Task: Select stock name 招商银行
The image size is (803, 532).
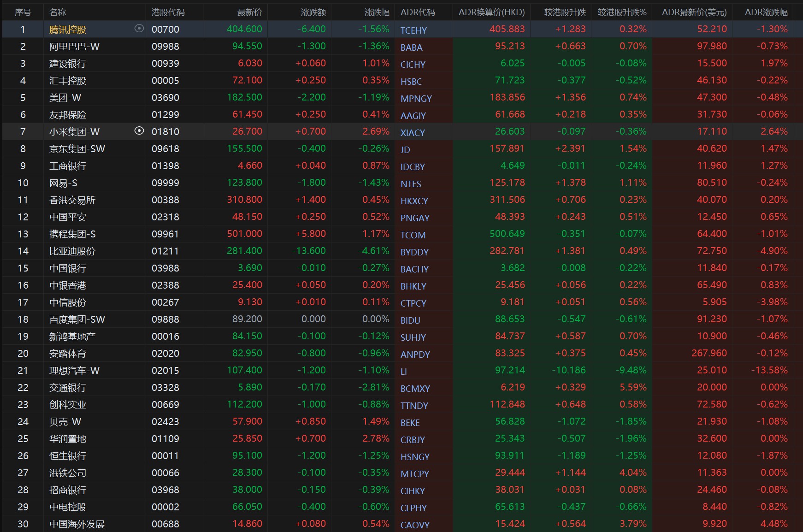Action: click(x=68, y=490)
